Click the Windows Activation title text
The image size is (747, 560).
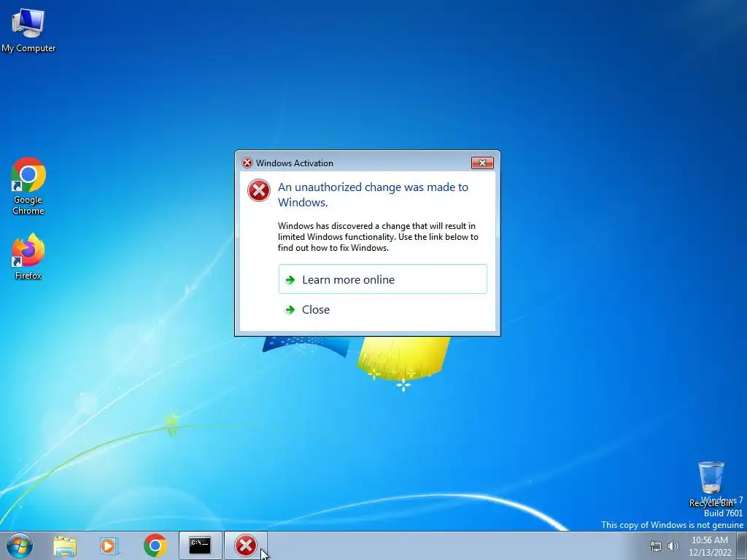[295, 163]
